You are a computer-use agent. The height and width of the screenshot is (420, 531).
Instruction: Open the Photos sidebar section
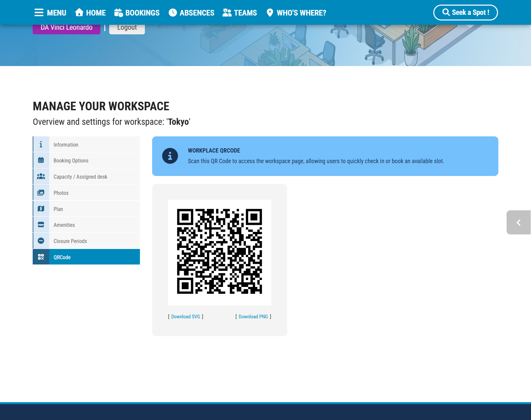pos(86,193)
